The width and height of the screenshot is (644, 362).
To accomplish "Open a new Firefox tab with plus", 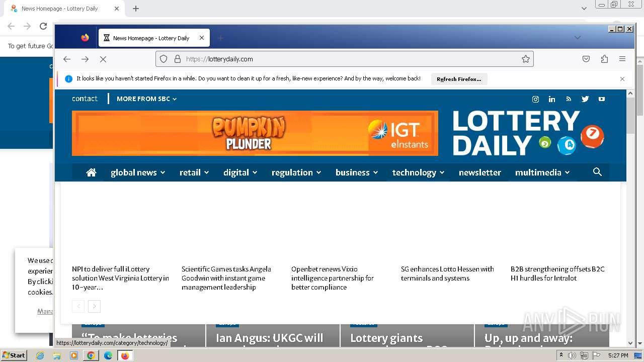I will pyautogui.click(x=220, y=38).
